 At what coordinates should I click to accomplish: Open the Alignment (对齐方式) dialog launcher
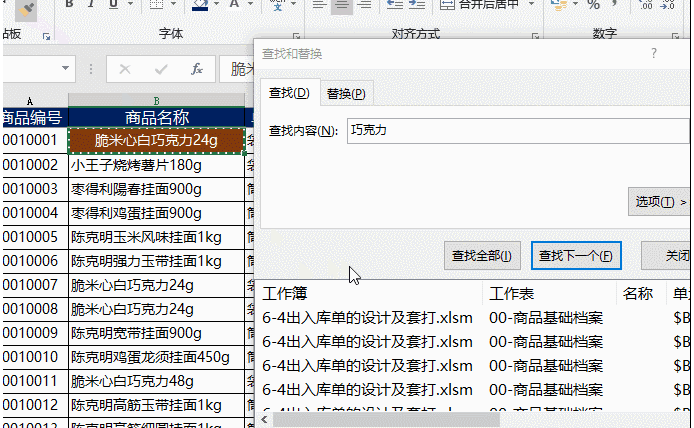[x=536, y=37]
